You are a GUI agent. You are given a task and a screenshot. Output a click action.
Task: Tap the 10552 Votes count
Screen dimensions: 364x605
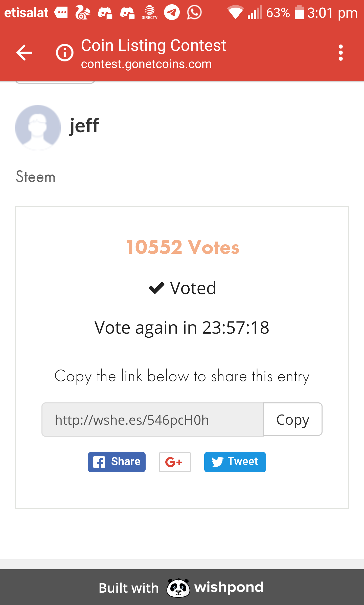click(183, 247)
